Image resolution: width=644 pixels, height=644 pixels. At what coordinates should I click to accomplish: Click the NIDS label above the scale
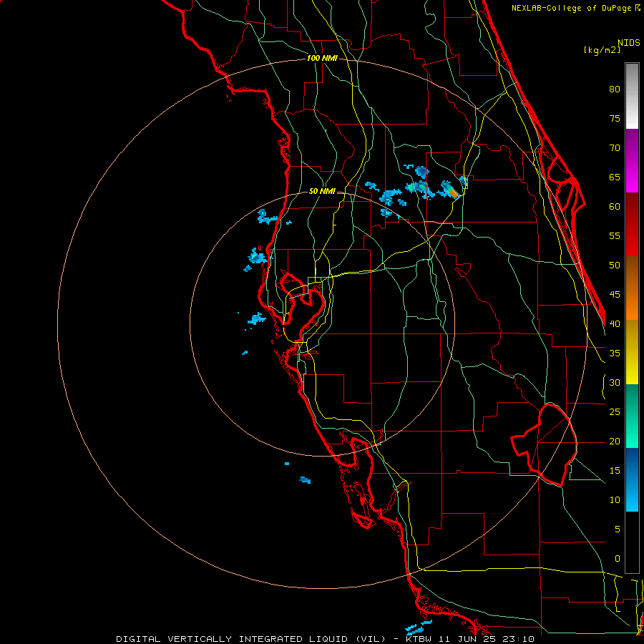tap(628, 42)
